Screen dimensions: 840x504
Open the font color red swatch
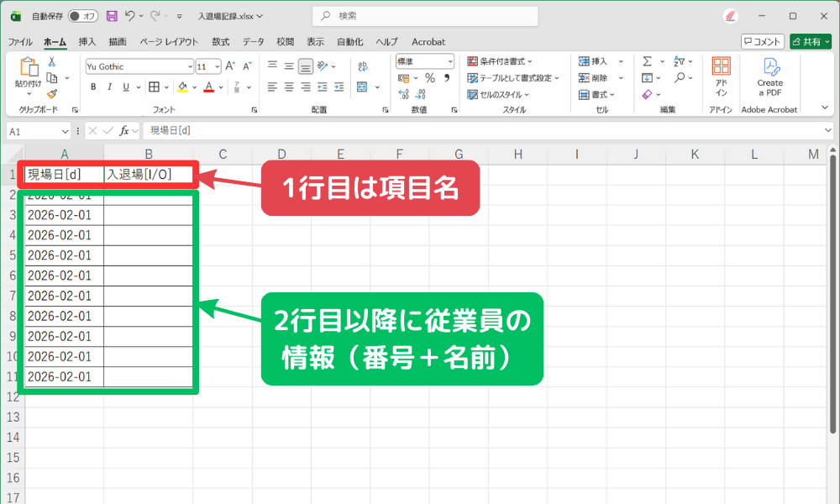[209, 85]
